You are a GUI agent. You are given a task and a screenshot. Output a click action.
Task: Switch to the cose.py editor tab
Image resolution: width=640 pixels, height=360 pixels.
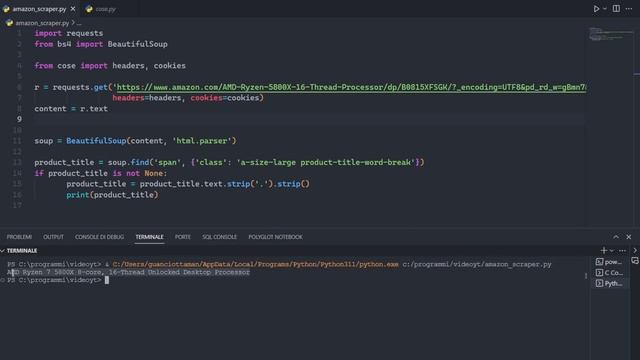pos(101,9)
